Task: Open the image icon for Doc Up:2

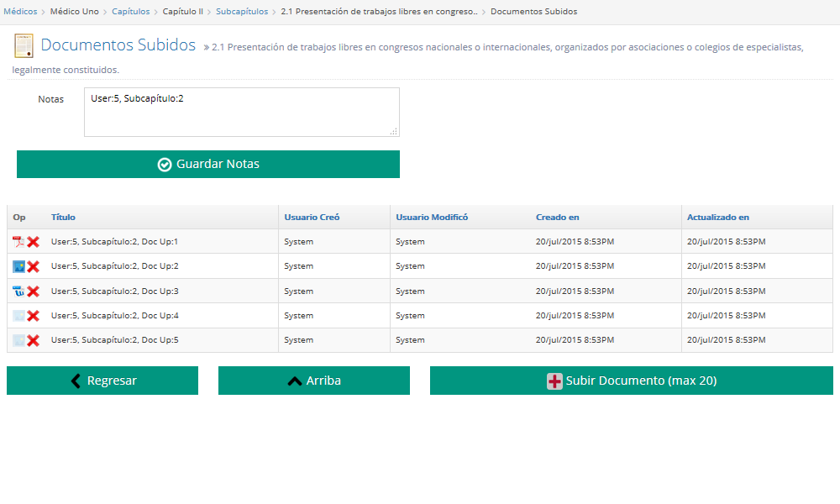Action: point(18,266)
